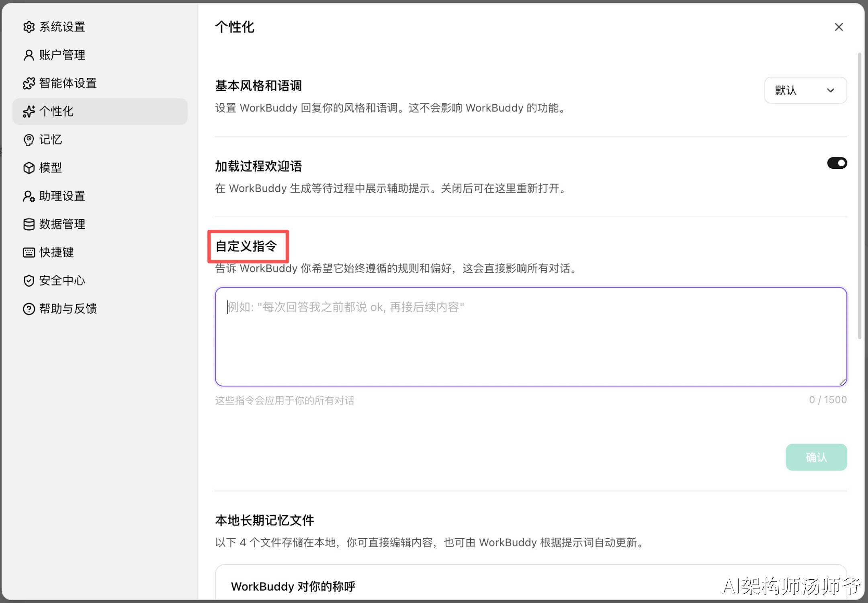The width and height of the screenshot is (868, 603).
Task: Click the gear icon beside 系统设置
Action: (x=29, y=27)
